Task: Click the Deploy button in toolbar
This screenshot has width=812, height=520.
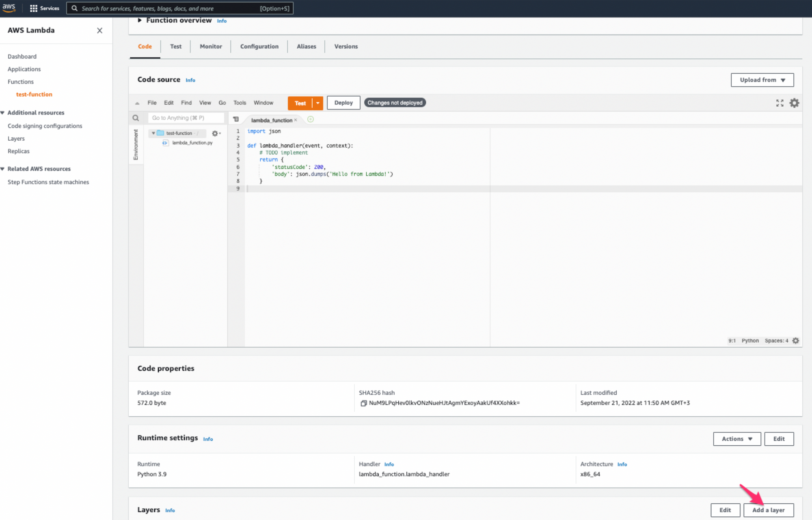Action: click(343, 102)
